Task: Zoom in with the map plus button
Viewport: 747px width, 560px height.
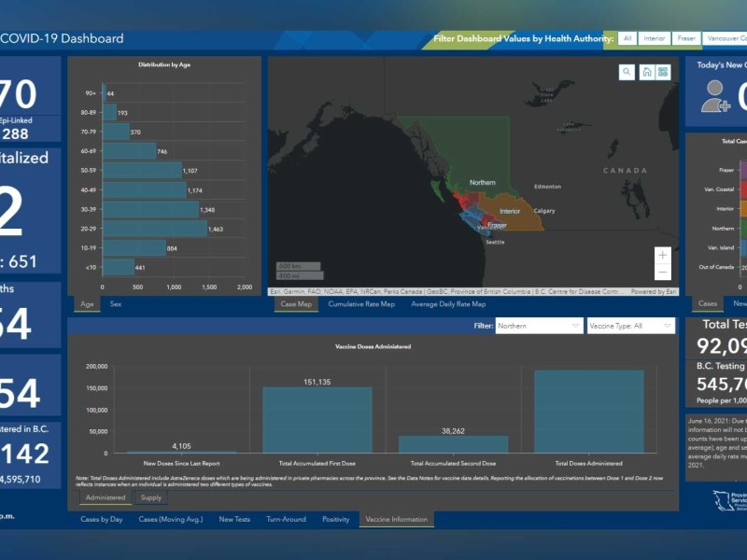Action: point(663,255)
